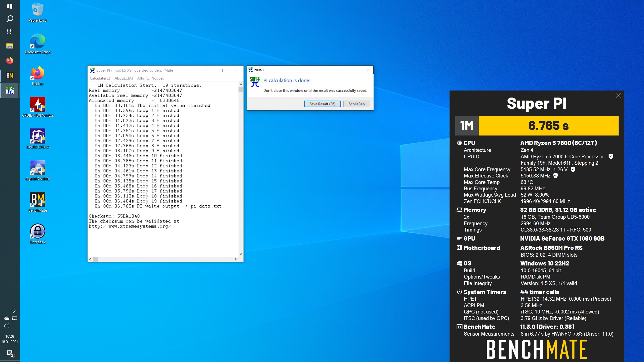Click '1M Calculation Start. 19 iterations.' line
Viewport: 644px width, 362px height.
click(150, 85)
